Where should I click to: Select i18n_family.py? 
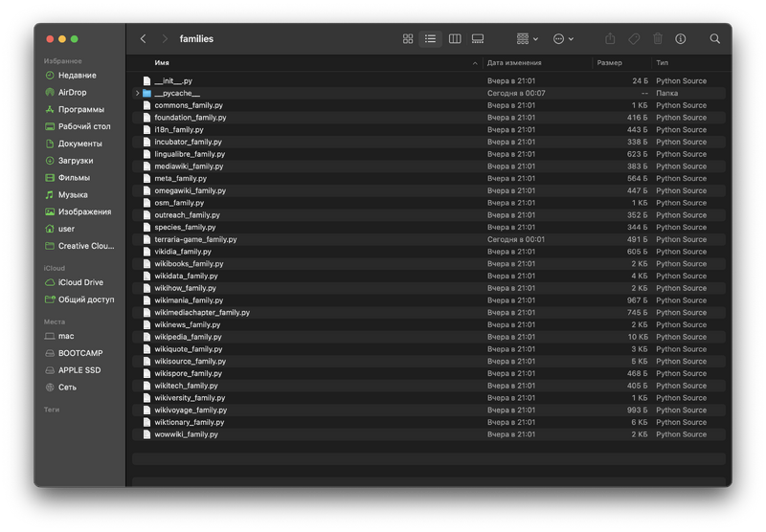tap(429, 130)
